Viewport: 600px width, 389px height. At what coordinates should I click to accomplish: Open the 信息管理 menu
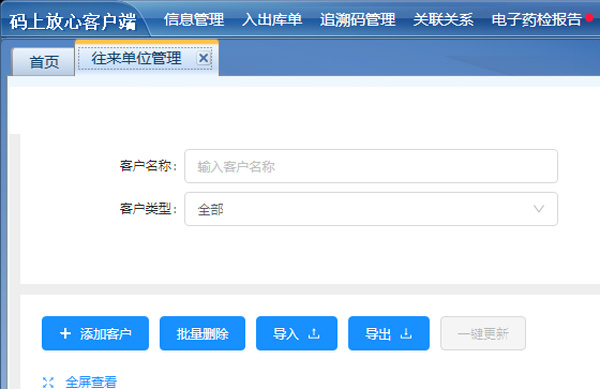(x=194, y=20)
